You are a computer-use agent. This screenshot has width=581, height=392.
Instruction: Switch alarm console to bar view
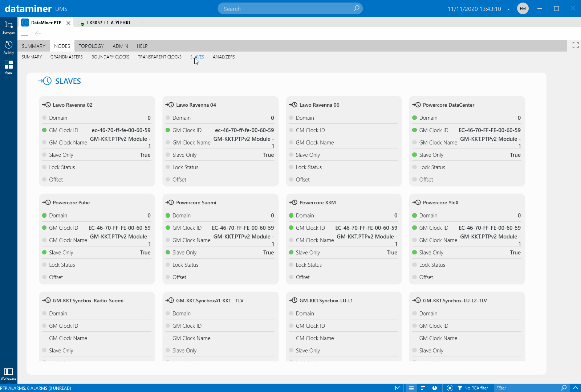(423, 388)
